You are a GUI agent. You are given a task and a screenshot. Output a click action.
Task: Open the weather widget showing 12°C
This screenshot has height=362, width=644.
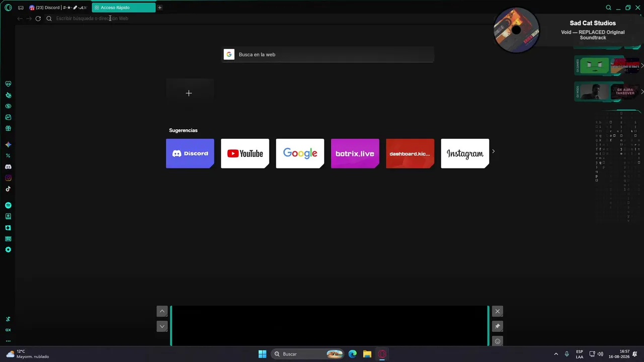coord(28,354)
